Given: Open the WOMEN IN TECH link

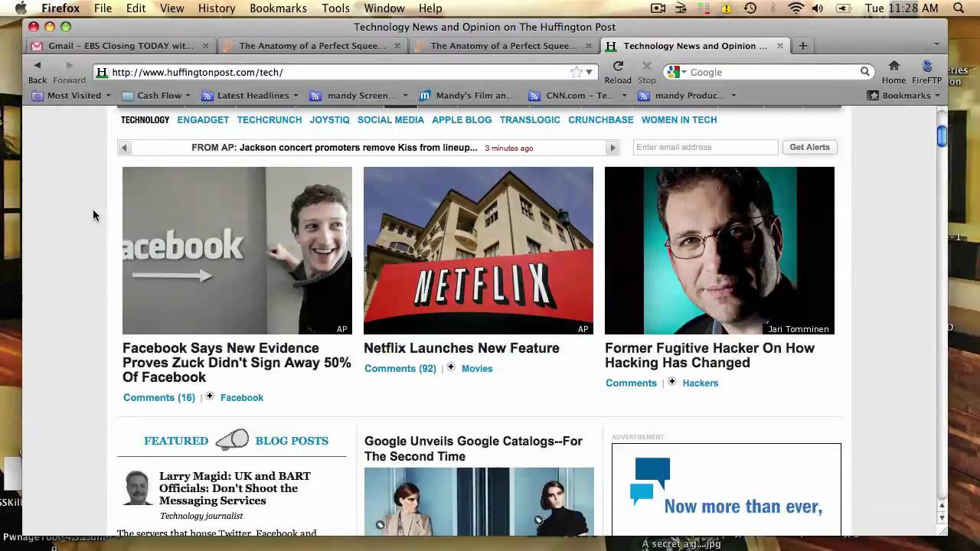Looking at the screenshot, I should [679, 119].
